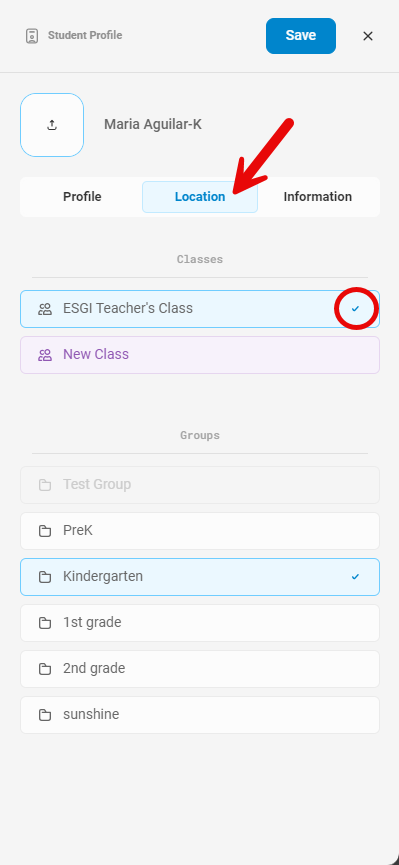Open the Information tab
Screen dimensions: 399x865
coord(317,197)
